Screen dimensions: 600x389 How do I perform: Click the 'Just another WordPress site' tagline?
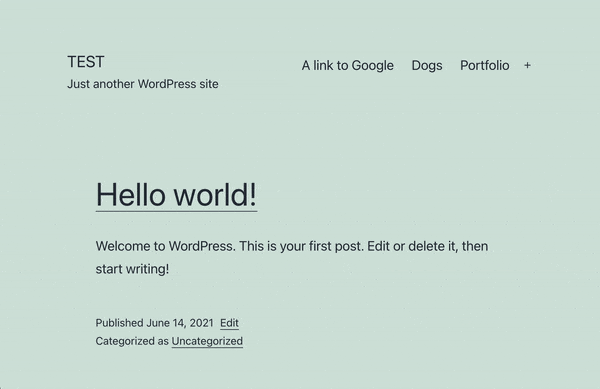tap(143, 84)
